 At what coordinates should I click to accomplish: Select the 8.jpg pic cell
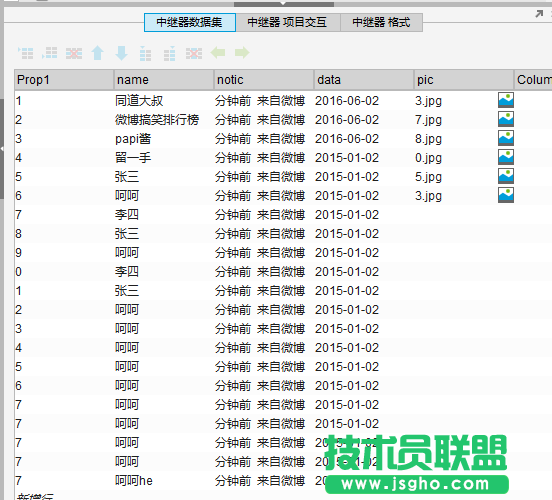[x=455, y=139]
